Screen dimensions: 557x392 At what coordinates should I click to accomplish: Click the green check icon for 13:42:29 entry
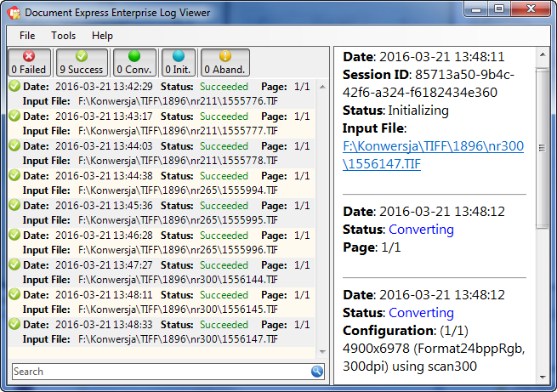tap(14, 86)
